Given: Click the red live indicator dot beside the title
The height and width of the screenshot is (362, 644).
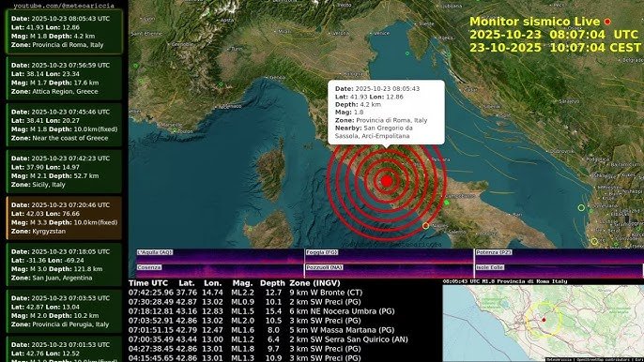Looking at the screenshot, I should click(607, 22).
